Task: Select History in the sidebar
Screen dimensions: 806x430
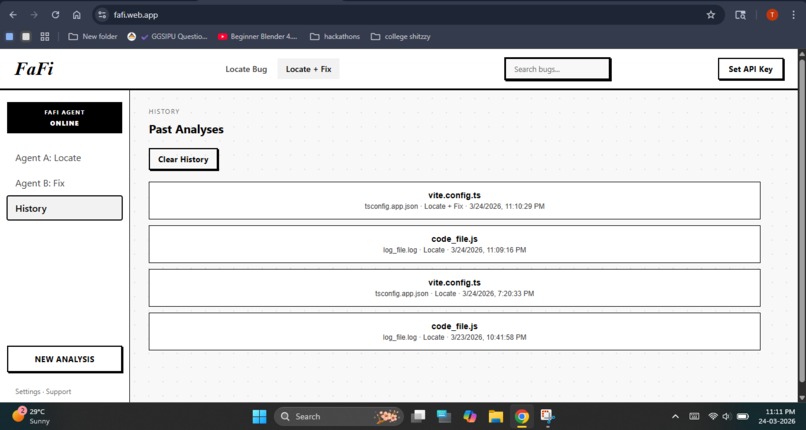Action: (64, 208)
